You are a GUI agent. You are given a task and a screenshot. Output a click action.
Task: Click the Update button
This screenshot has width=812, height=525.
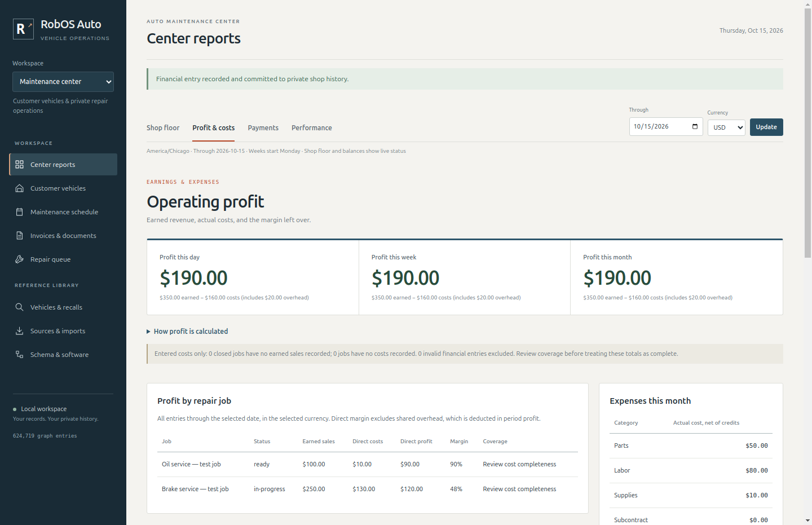pyautogui.click(x=766, y=127)
